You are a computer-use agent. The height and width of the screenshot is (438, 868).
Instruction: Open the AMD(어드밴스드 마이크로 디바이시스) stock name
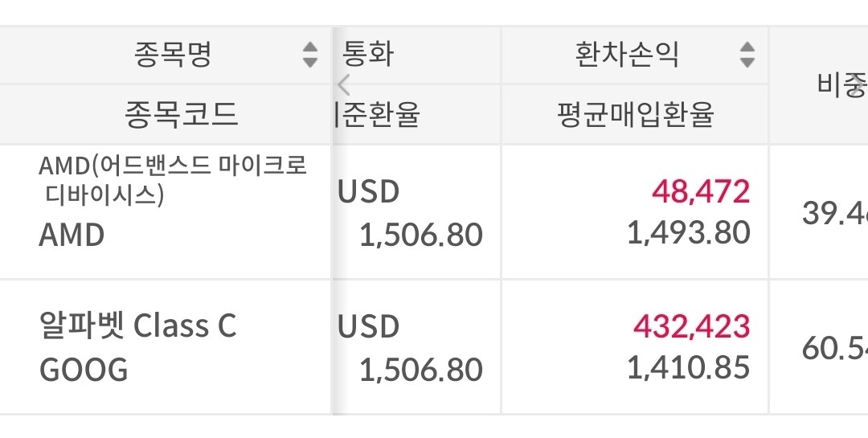[173, 180]
